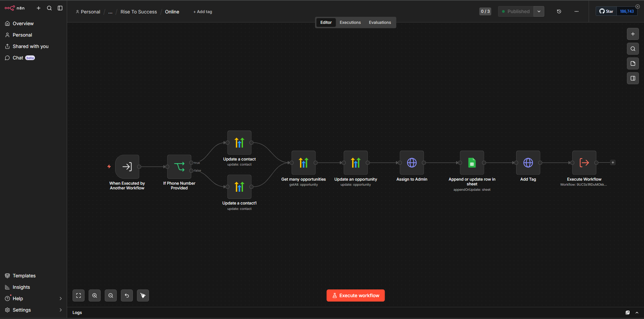This screenshot has width=644, height=319.
Task: Click the fit to view canvas icon
Action: coord(79,295)
